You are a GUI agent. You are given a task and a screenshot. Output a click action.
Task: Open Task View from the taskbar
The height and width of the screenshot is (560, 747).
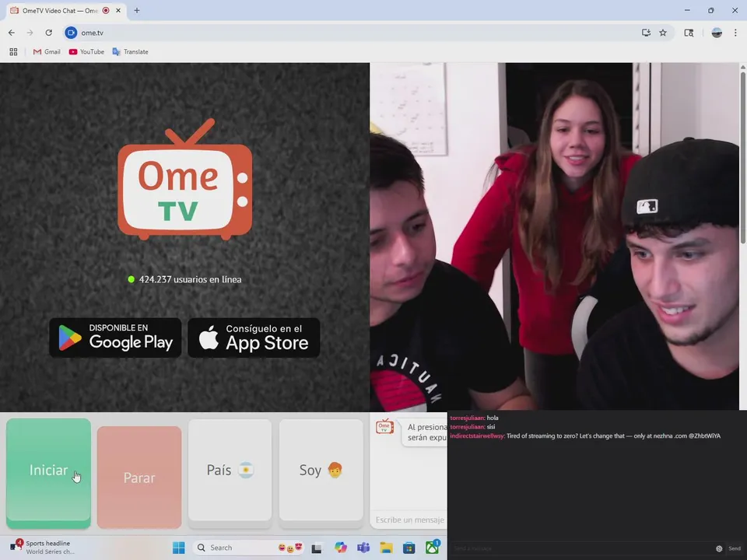(317, 548)
